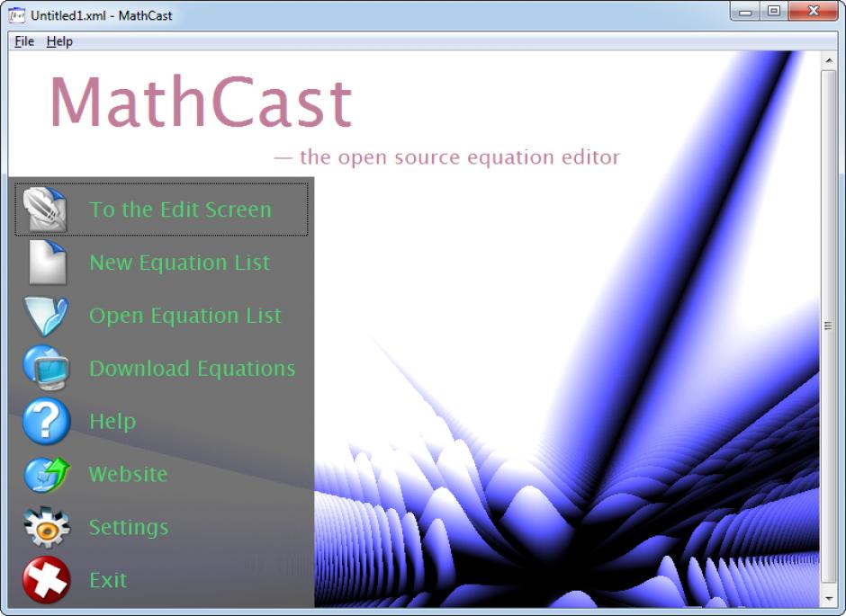Click the vertical scrollbar thumb

coord(829,326)
